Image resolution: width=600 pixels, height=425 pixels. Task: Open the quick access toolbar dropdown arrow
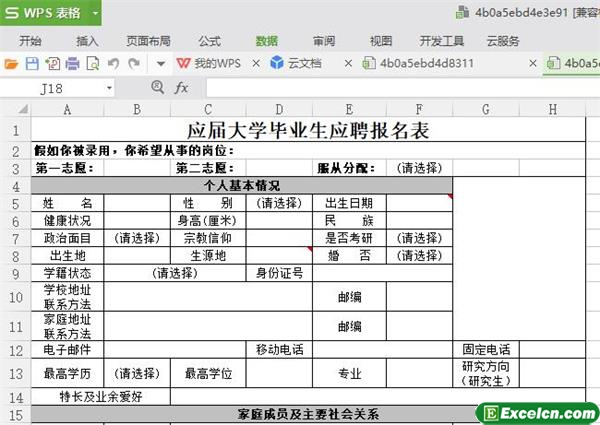click(x=161, y=64)
